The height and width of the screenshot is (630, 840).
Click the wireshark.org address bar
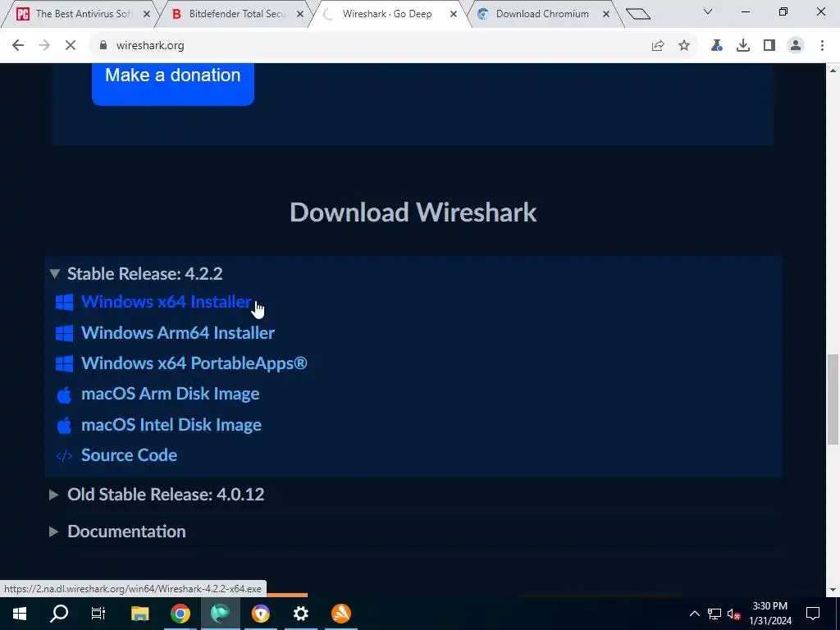370,46
